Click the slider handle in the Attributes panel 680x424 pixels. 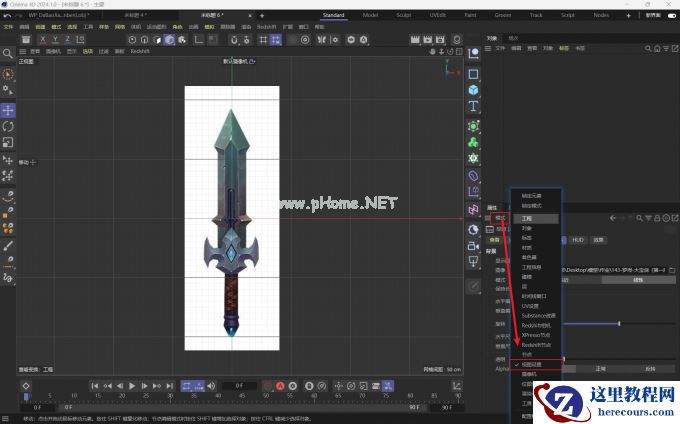pos(619,323)
